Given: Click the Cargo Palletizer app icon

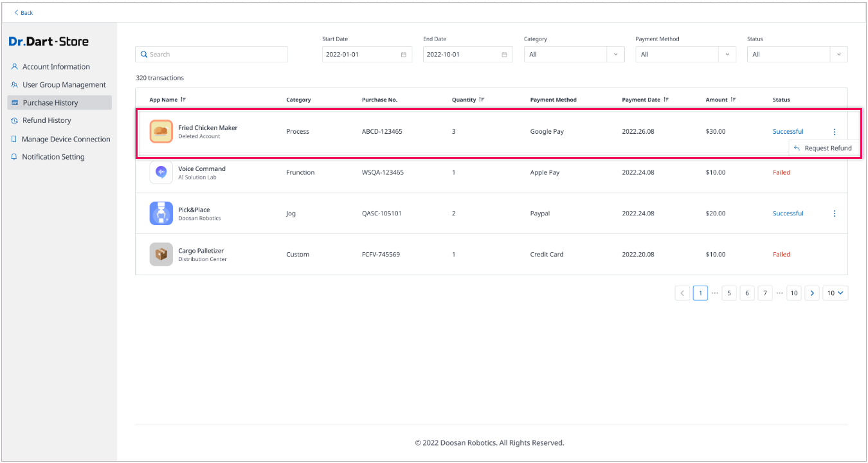Looking at the screenshot, I should pyautogui.click(x=161, y=255).
